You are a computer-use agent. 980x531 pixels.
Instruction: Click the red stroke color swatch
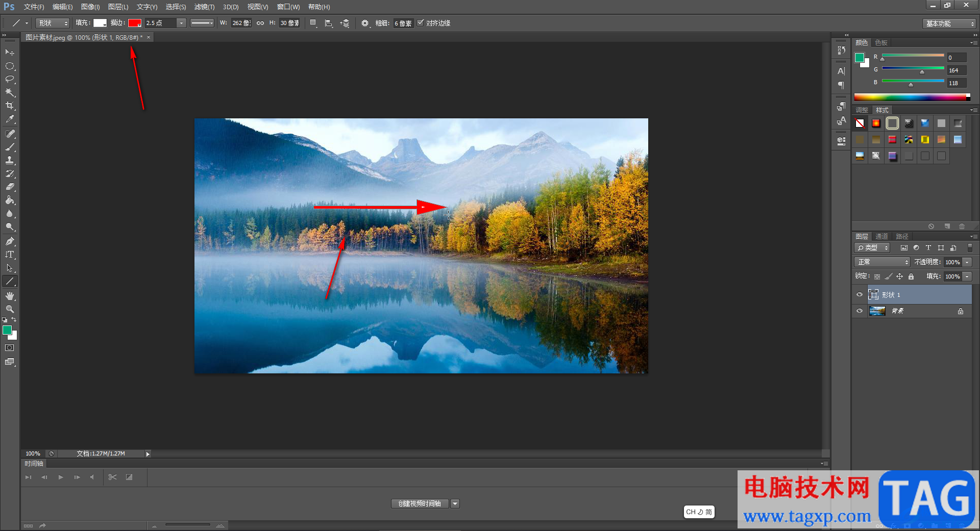[x=135, y=23]
